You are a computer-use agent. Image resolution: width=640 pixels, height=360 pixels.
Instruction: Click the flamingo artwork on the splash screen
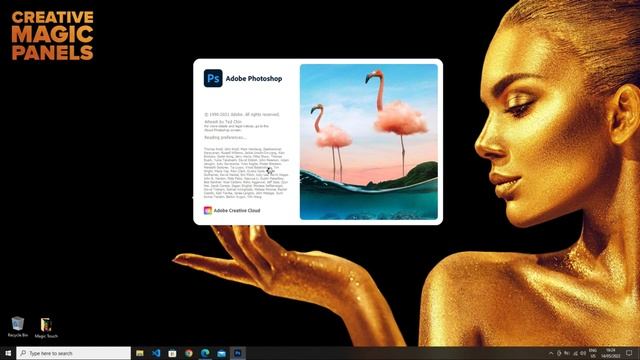point(369,142)
